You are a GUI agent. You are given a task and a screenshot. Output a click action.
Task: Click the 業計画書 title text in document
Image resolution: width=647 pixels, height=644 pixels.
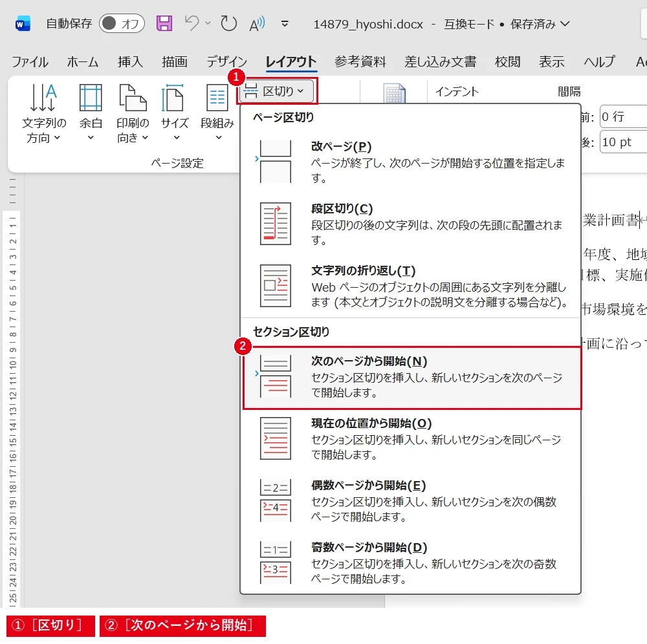click(x=611, y=220)
